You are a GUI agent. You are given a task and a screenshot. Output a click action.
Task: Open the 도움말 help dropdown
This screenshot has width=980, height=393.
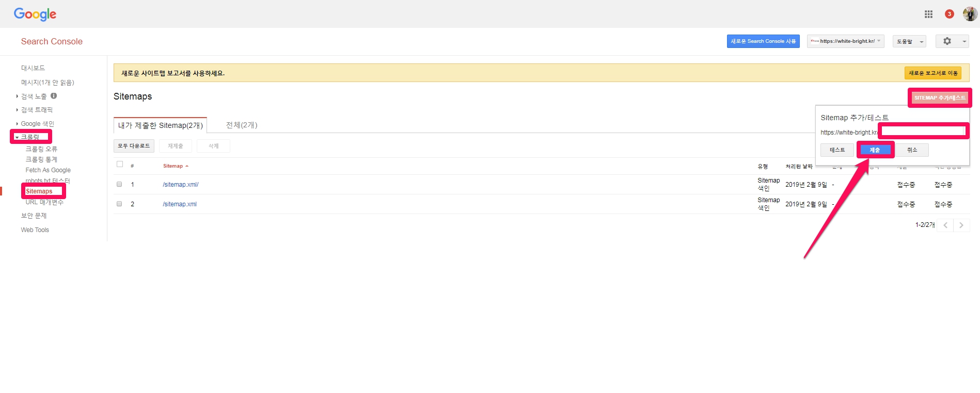(x=909, y=41)
